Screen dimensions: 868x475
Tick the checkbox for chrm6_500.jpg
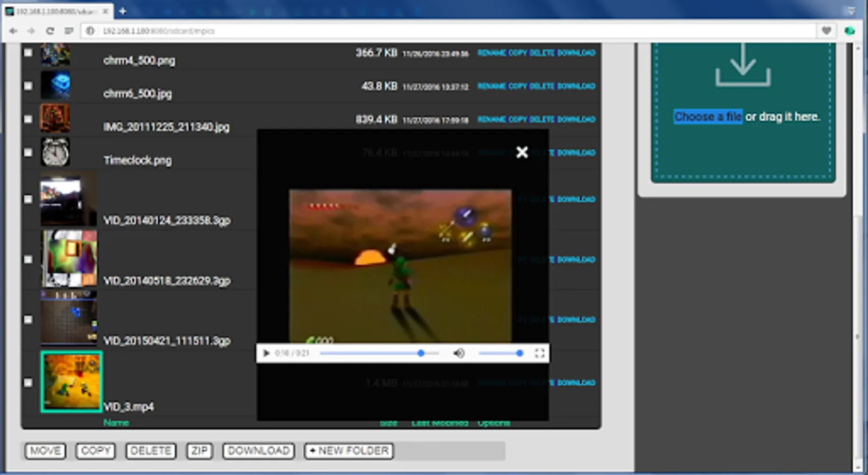(28, 85)
